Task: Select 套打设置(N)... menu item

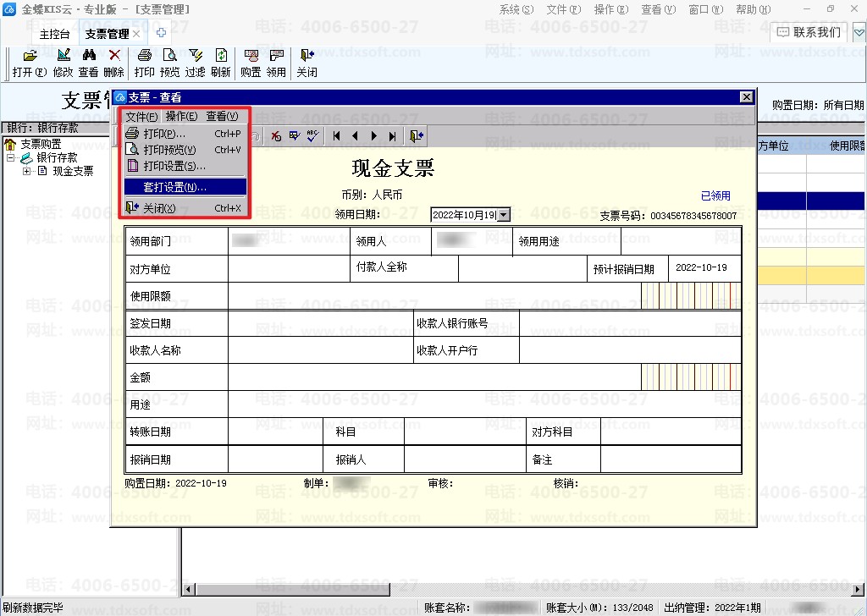Action: [x=185, y=187]
